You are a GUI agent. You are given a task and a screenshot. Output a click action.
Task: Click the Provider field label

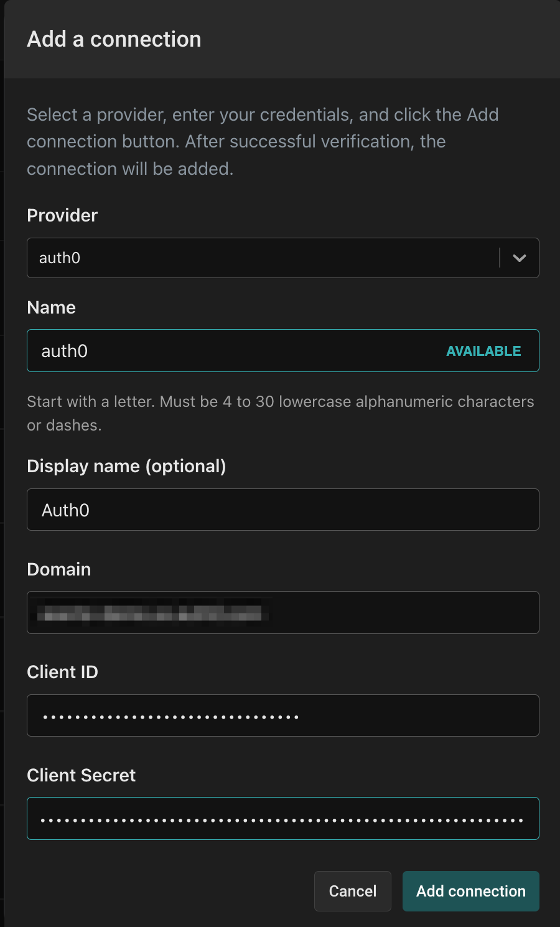(62, 215)
